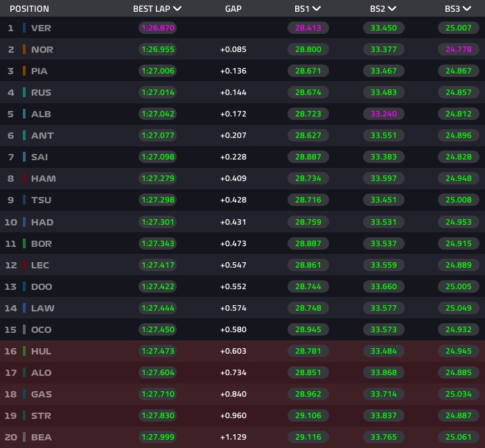The width and height of the screenshot is (485, 448).
Task: Select Verstappen's purple 1:26.870 best lap
Action: point(158,28)
